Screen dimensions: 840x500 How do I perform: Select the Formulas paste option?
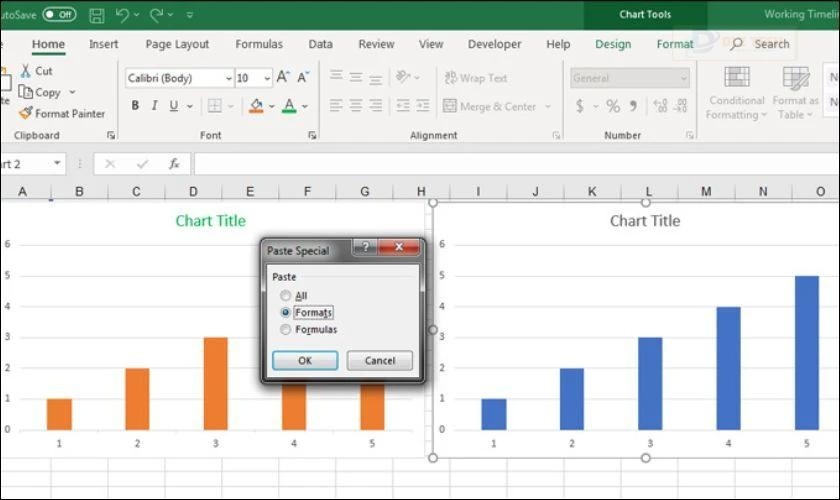click(286, 329)
